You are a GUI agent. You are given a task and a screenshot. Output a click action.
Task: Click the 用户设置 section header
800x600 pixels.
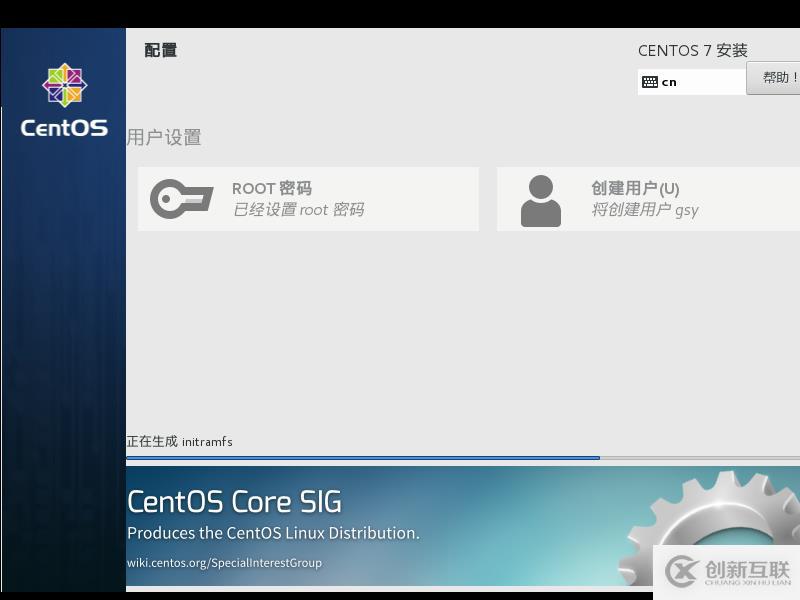164,138
